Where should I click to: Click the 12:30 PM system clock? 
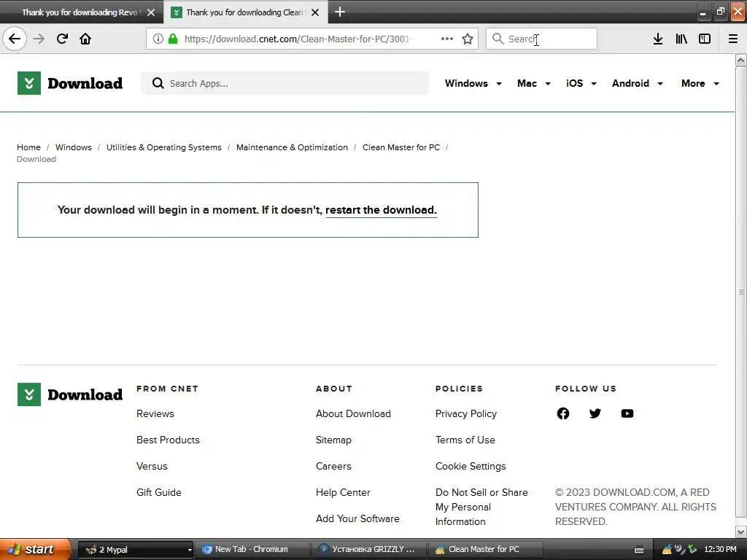click(720, 549)
